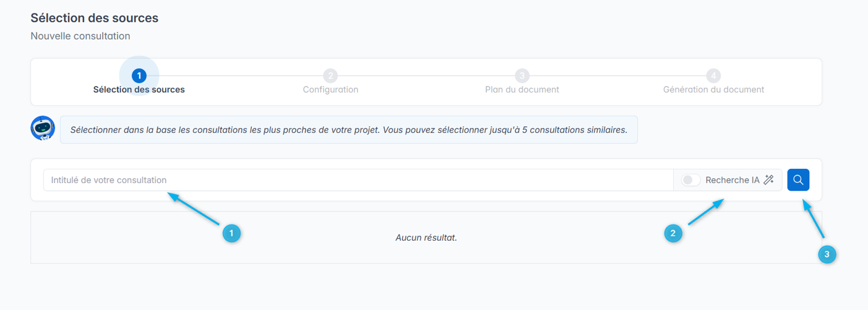
Task: Enable the Recherche IA toggle switch
Action: coord(690,180)
